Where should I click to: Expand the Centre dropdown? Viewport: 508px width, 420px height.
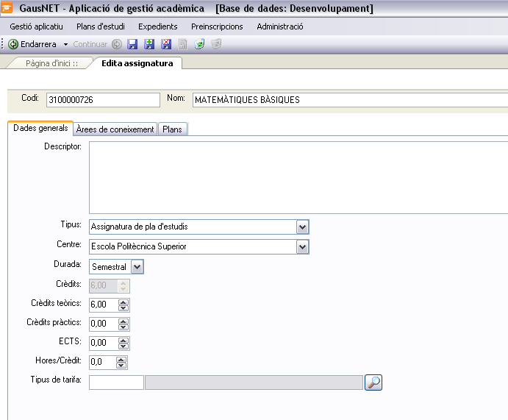(302, 246)
